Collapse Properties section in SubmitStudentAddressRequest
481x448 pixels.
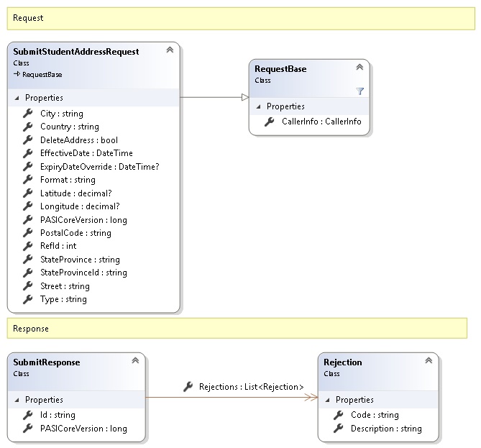tap(17, 98)
